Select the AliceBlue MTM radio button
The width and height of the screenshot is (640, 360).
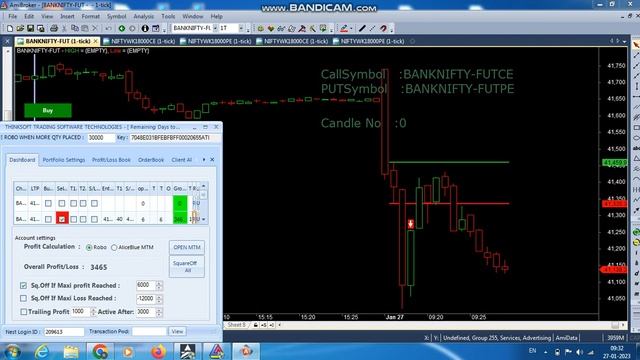[x=114, y=247]
